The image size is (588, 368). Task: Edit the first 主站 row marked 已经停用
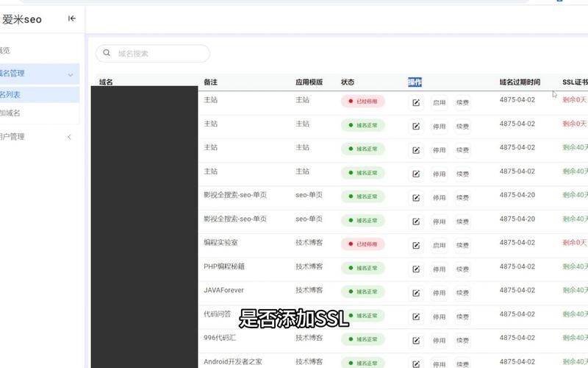coord(416,102)
